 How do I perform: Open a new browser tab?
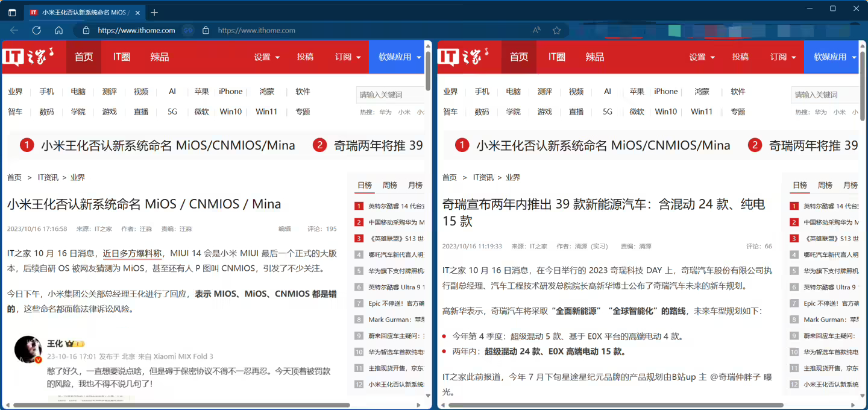click(154, 12)
